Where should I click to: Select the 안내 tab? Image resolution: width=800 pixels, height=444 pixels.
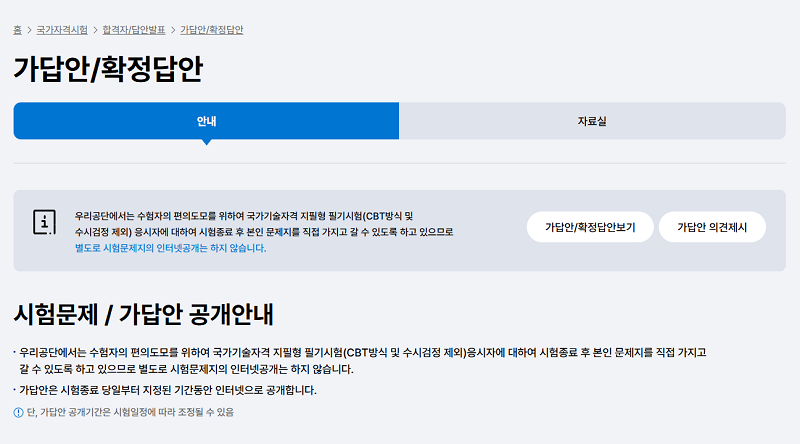click(206, 121)
